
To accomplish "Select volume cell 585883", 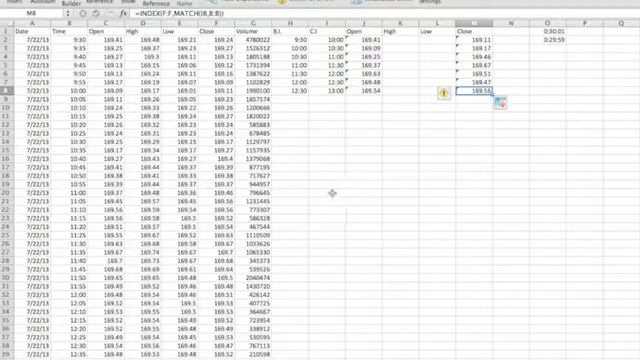I will (253, 125).
